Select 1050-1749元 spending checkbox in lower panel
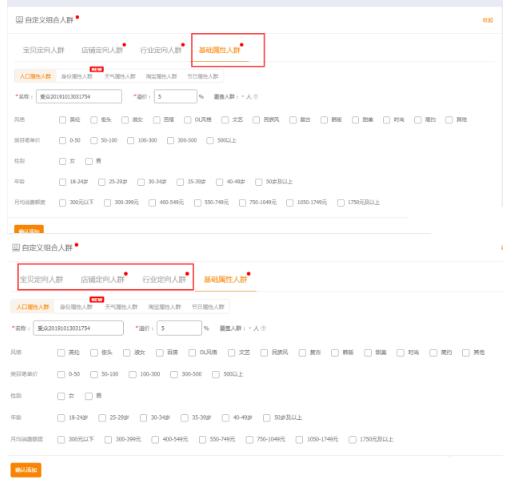This screenshot has height=488, width=522. 299,440
